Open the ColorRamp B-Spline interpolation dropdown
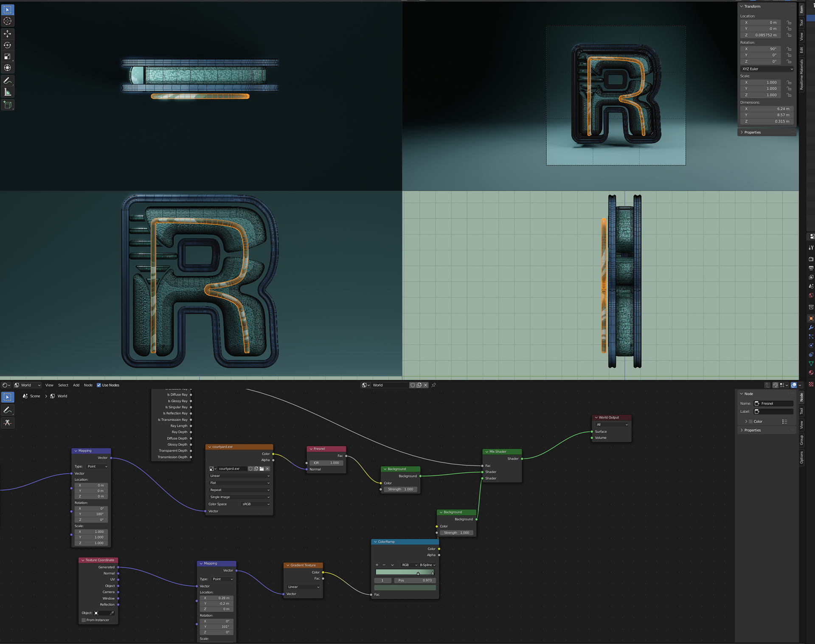Screen dimensions: 815x644 coord(427,565)
